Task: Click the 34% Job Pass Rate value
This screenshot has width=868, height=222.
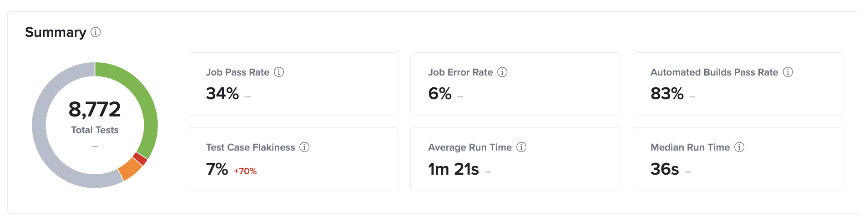Action: click(222, 94)
